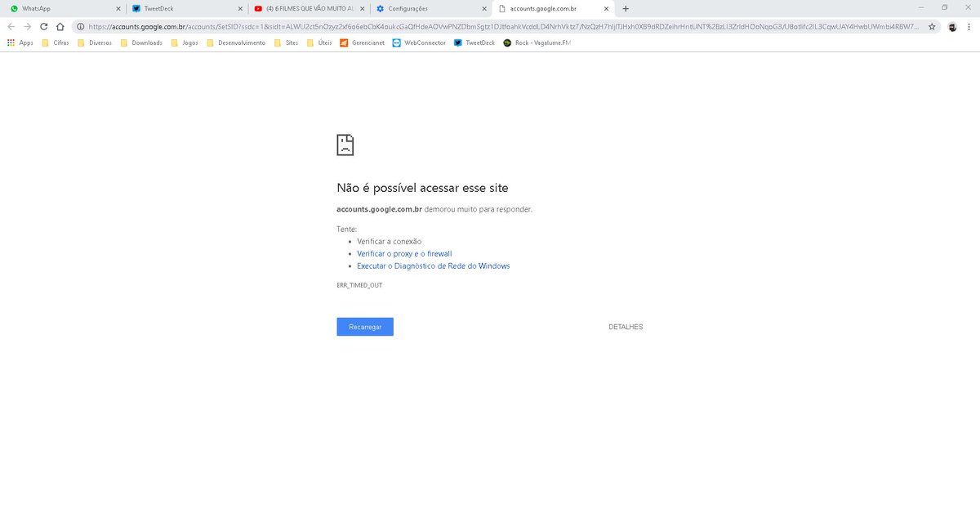Close the YouTube 6 FILMES tab
This screenshot has height=531, width=980.
point(362,8)
